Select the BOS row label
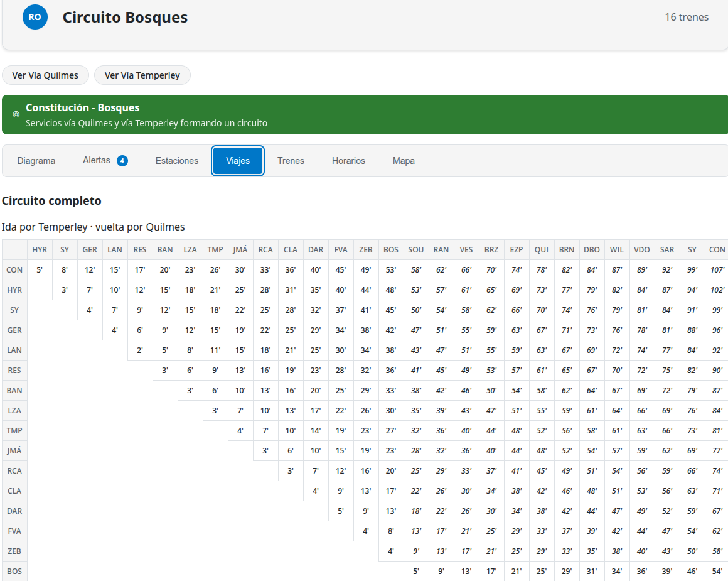 pyautogui.click(x=14, y=571)
